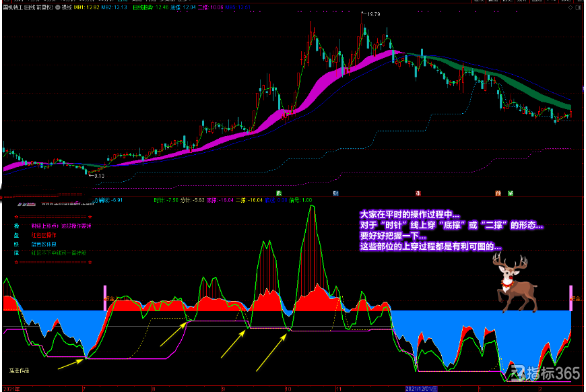586x392 pixels.
Task: Select the 2021/12/01/三 date on time axis
Action: point(421,389)
